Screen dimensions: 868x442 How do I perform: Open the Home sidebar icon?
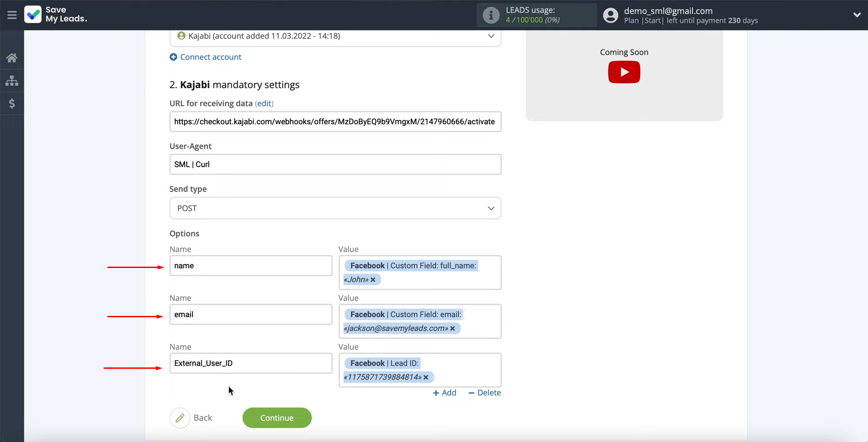12,58
